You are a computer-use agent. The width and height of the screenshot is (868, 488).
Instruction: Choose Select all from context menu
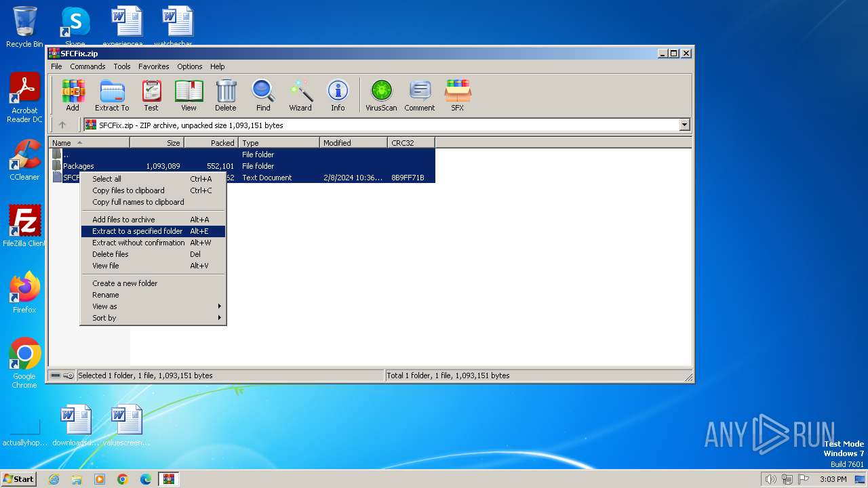click(153, 179)
